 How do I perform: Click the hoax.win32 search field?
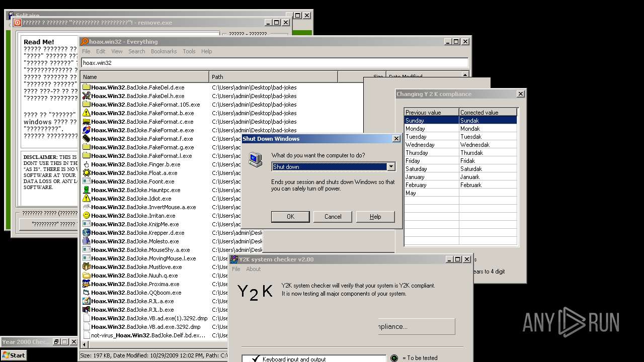(275, 63)
